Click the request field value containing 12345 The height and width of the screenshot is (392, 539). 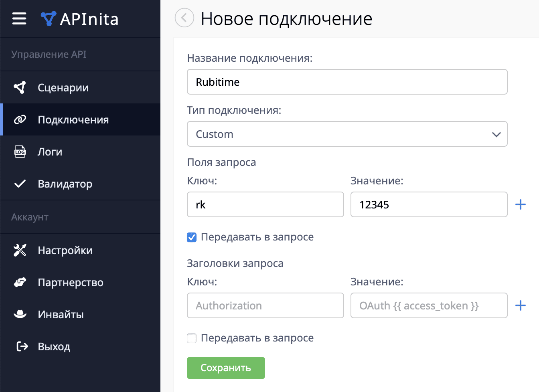pyautogui.click(x=429, y=204)
